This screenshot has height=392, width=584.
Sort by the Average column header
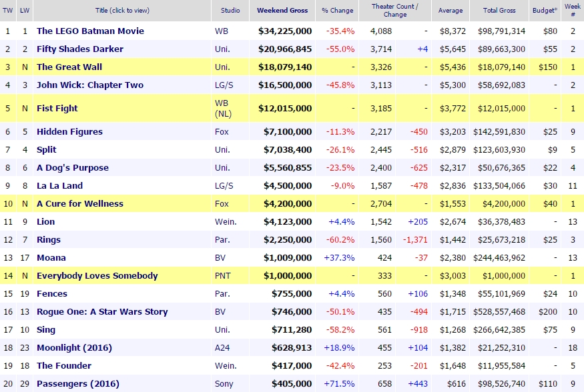(x=451, y=11)
